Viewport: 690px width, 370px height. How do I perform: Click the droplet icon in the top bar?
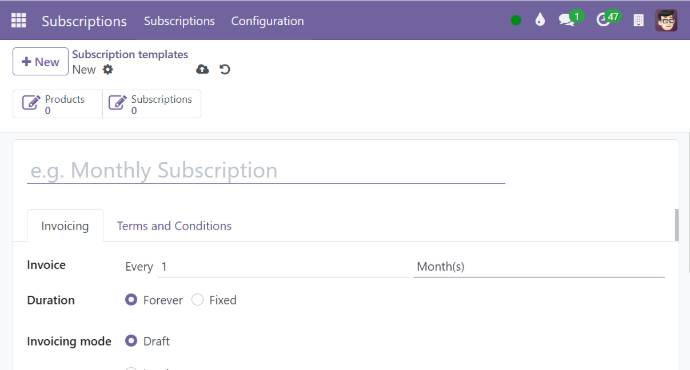point(540,20)
